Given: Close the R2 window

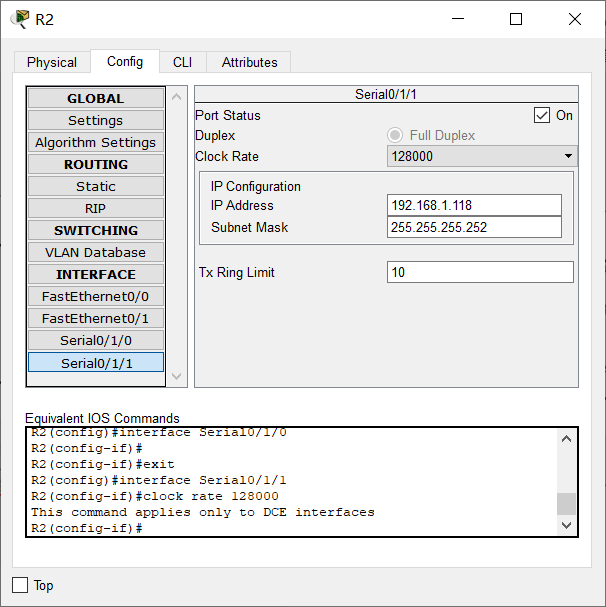Looking at the screenshot, I should tap(575, 19).
